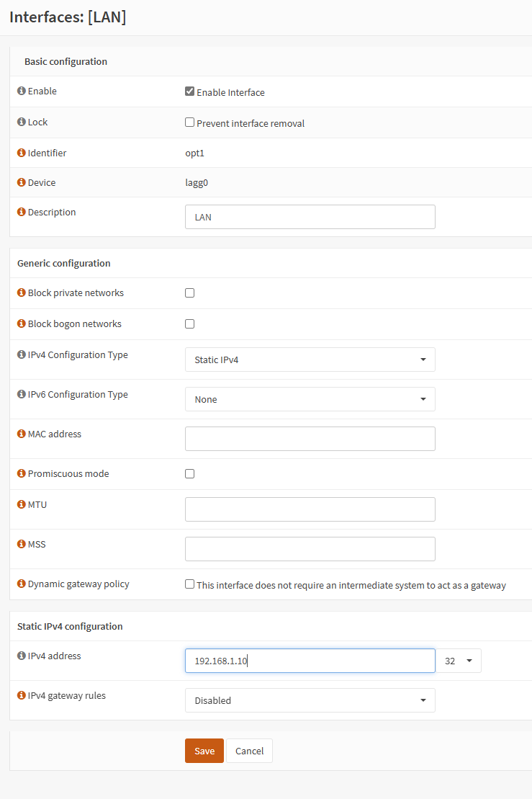
Task: Check Prevent interface removal
Action: click(190, 122)
